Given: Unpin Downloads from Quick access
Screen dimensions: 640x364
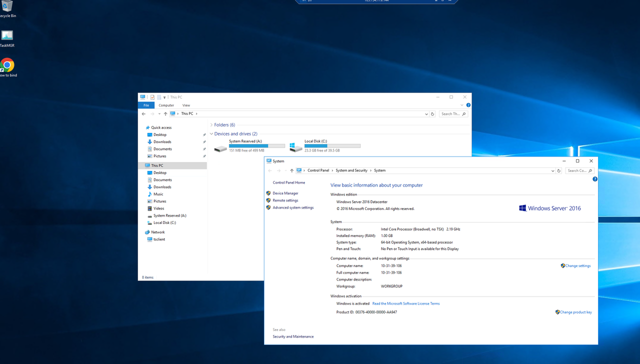Looking at the screenshot, I should click(x=204, y=142).
